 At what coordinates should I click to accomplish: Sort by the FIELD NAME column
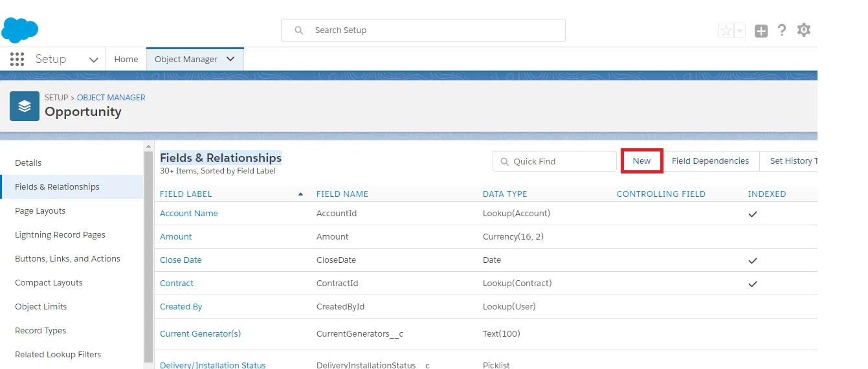[342, 194]
